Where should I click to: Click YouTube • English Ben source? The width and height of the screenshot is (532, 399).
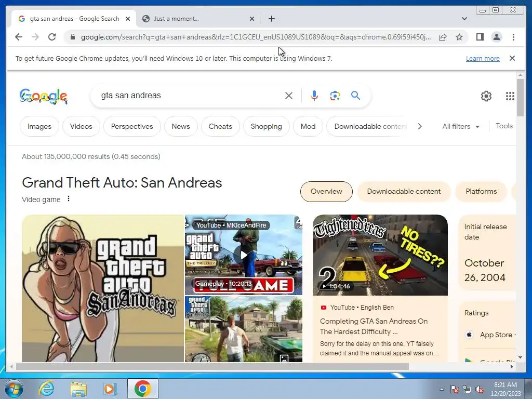click(x=357, y=308)
